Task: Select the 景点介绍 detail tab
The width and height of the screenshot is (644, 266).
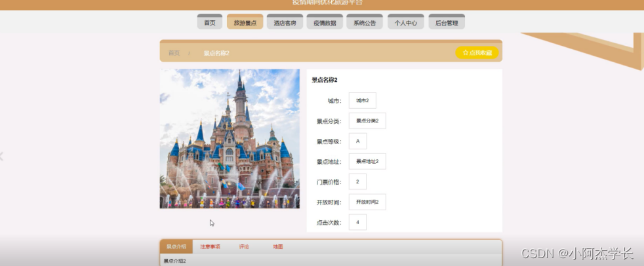Action: (176, 247)
